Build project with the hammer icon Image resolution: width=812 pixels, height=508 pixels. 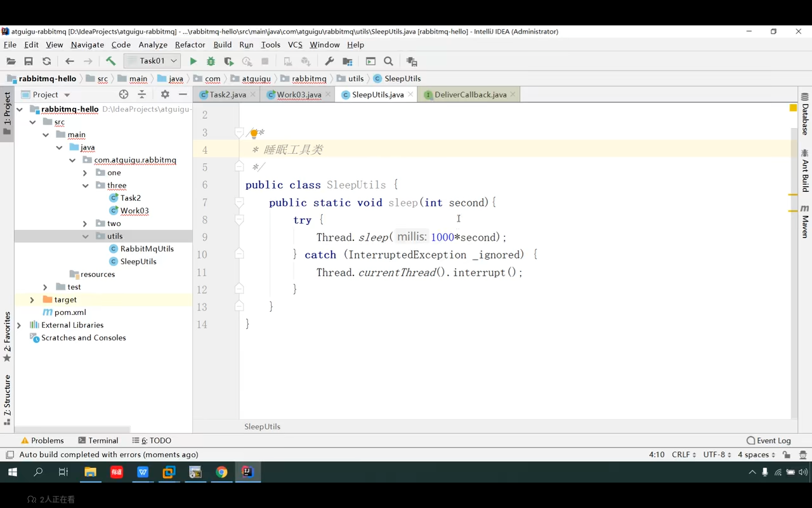click(x=110, y=62)
